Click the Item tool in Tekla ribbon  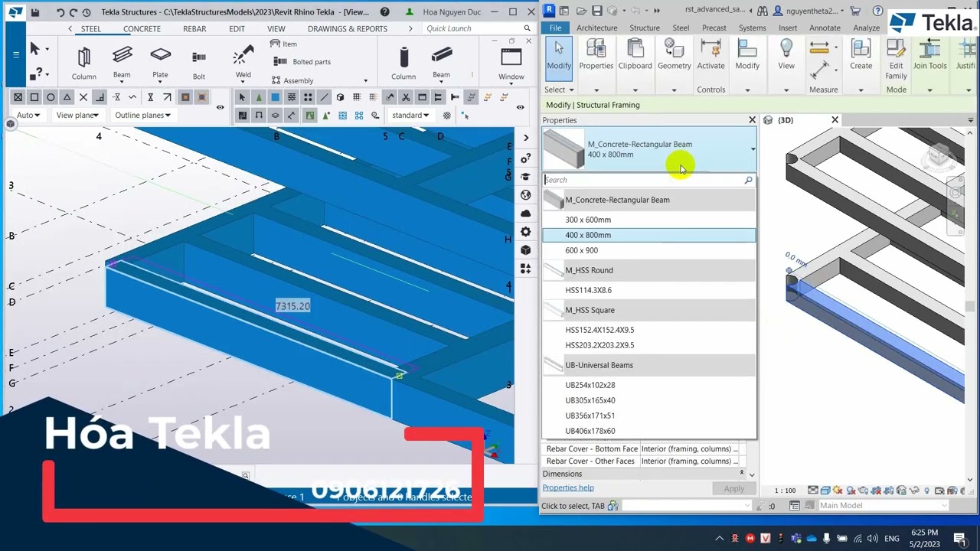[283, 44]
